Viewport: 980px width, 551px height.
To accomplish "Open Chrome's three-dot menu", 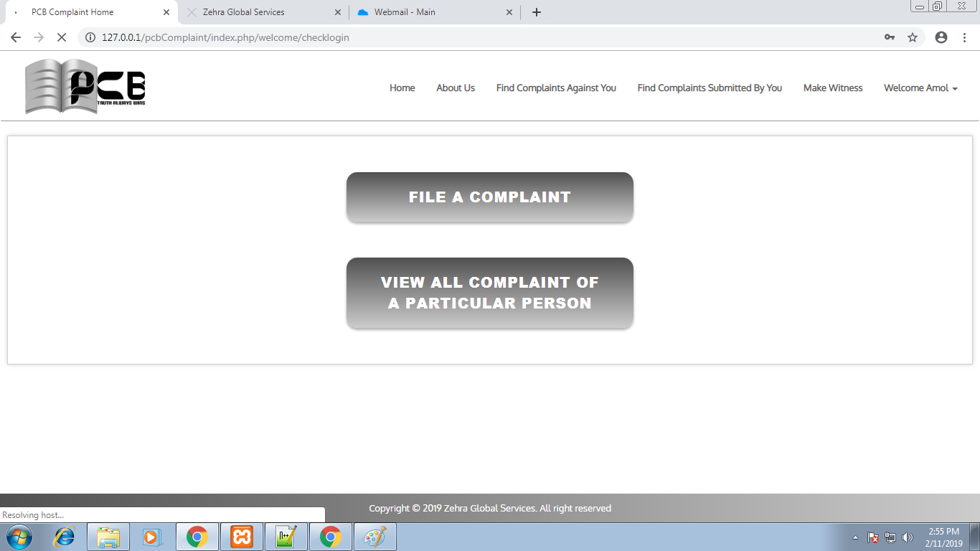I will click(x=965, y=37).
